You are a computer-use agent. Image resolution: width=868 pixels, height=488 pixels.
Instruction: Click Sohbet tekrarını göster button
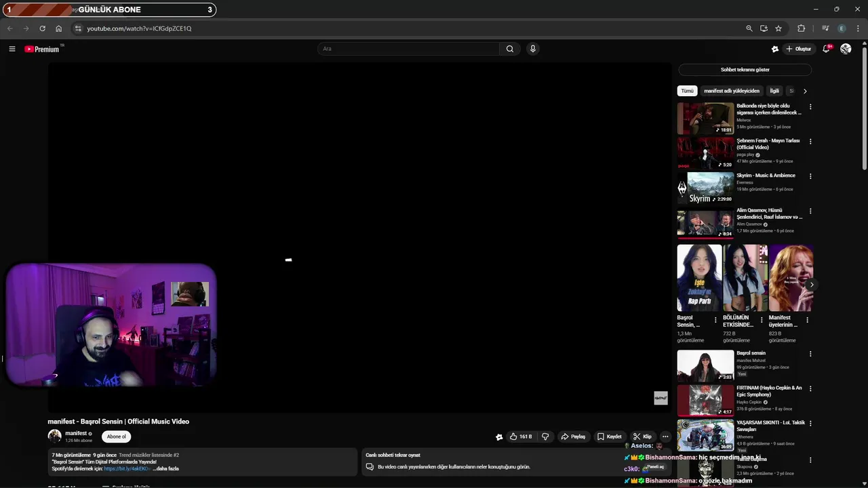click(x=745, y=70)
